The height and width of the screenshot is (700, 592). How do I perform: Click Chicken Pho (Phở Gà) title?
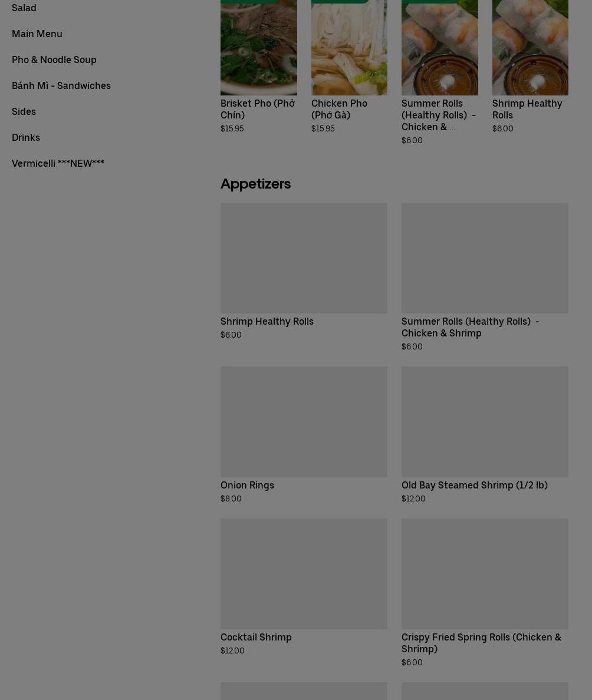[339, 109]
